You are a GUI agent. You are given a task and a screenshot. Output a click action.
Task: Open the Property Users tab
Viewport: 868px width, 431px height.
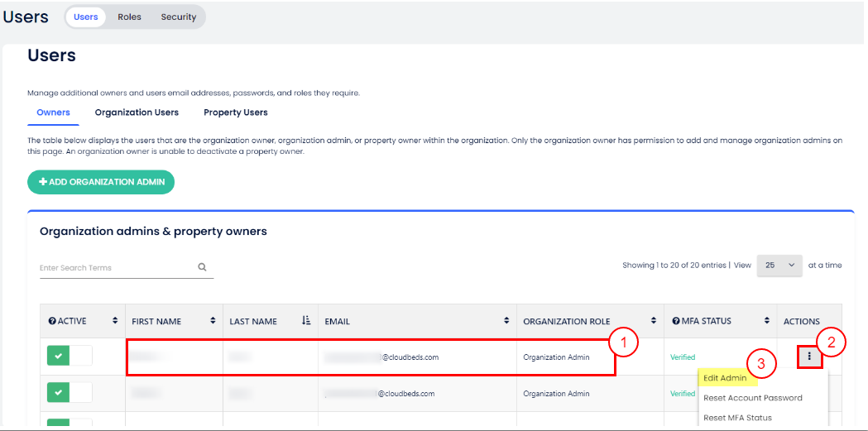pos(235,113)
